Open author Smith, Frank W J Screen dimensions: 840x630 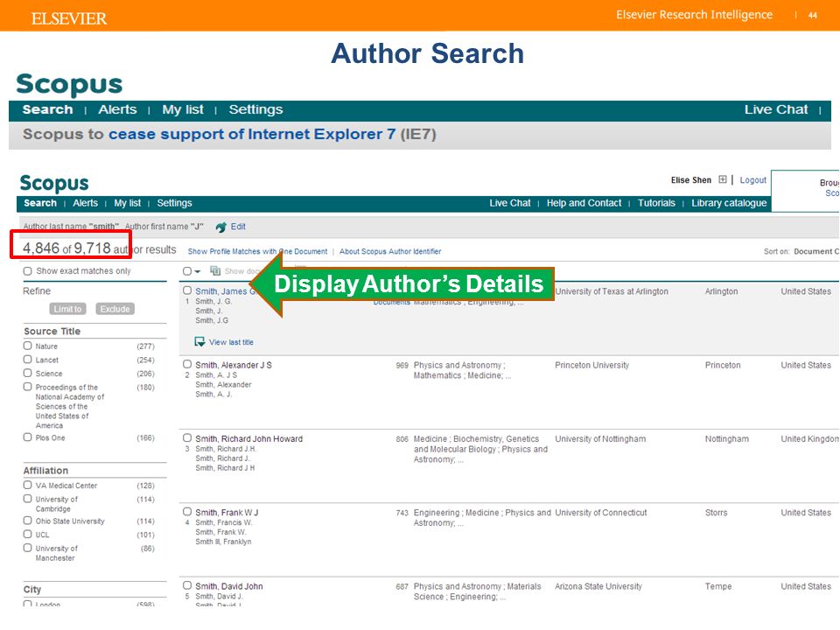[227, 513]
